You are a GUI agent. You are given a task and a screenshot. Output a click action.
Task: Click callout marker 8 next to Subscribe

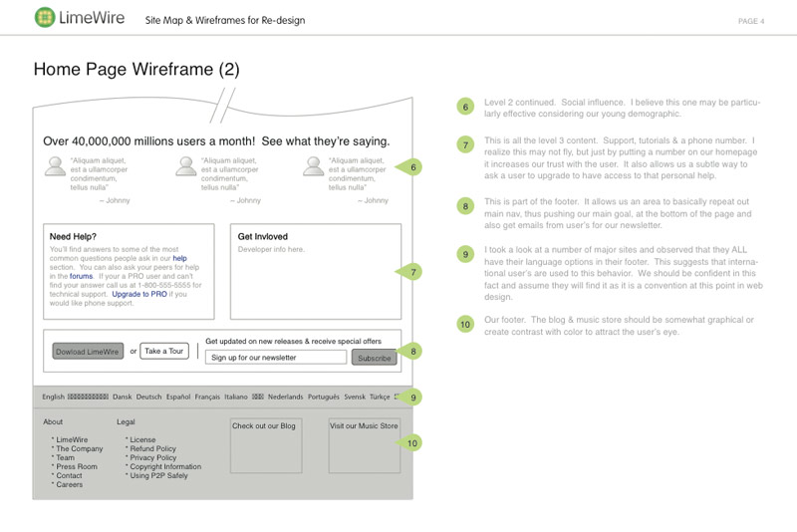pyautogui.click(x=411, y=351)
